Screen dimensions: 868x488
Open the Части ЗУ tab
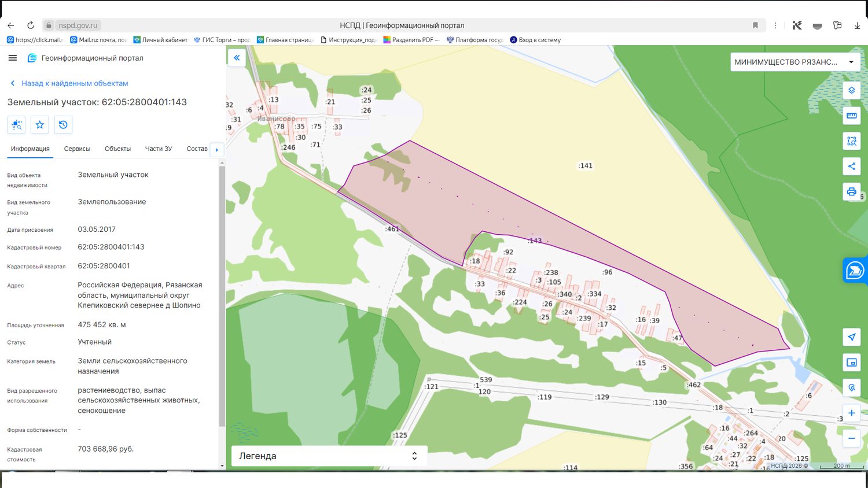(x=159, y=149)
